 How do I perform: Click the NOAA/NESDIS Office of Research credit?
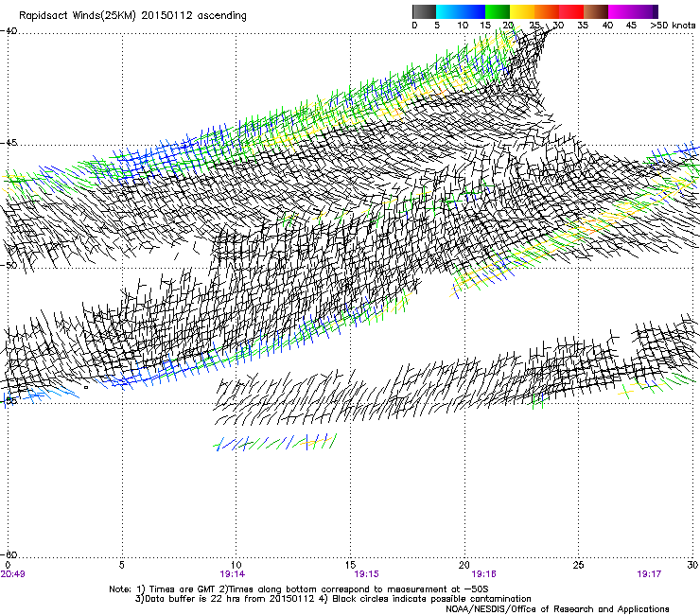coord(557,609)
